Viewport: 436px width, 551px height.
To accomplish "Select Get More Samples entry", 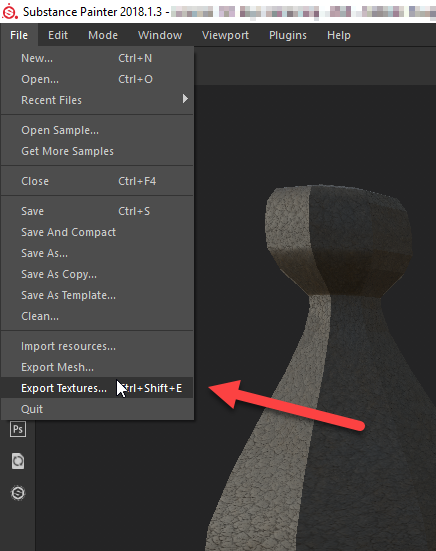I will tap(97, 151).
